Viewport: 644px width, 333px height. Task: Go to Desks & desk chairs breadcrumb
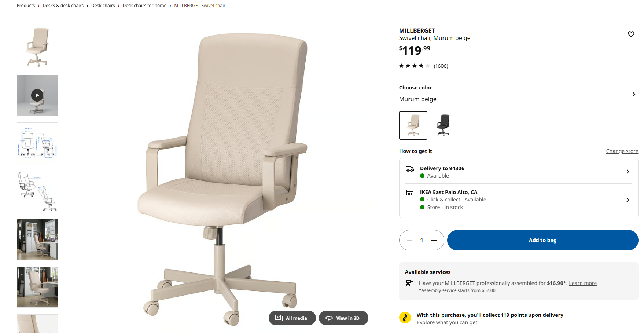tap(63, 6)
